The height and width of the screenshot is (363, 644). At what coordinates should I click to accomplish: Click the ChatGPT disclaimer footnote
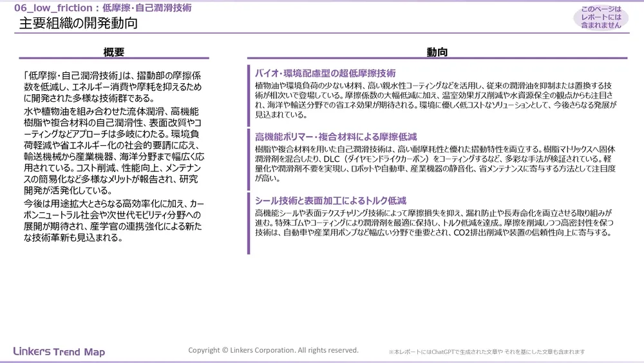[487, 352]
